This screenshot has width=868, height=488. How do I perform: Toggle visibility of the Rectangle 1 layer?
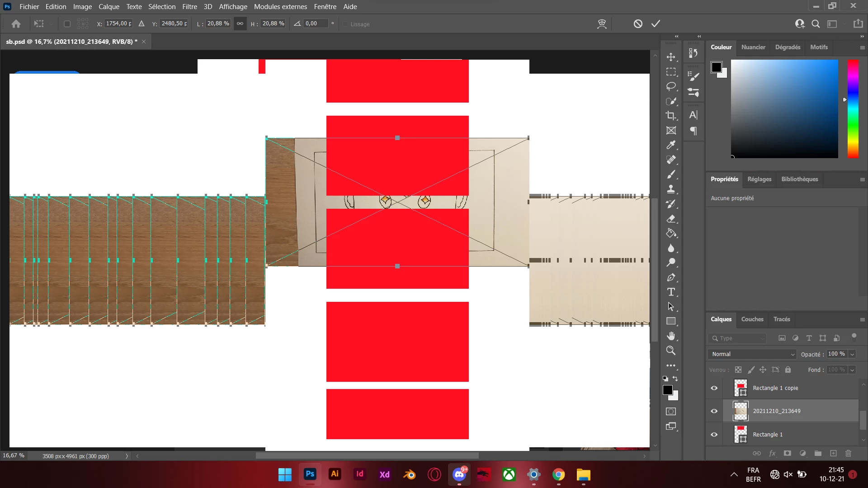[714, 435]
